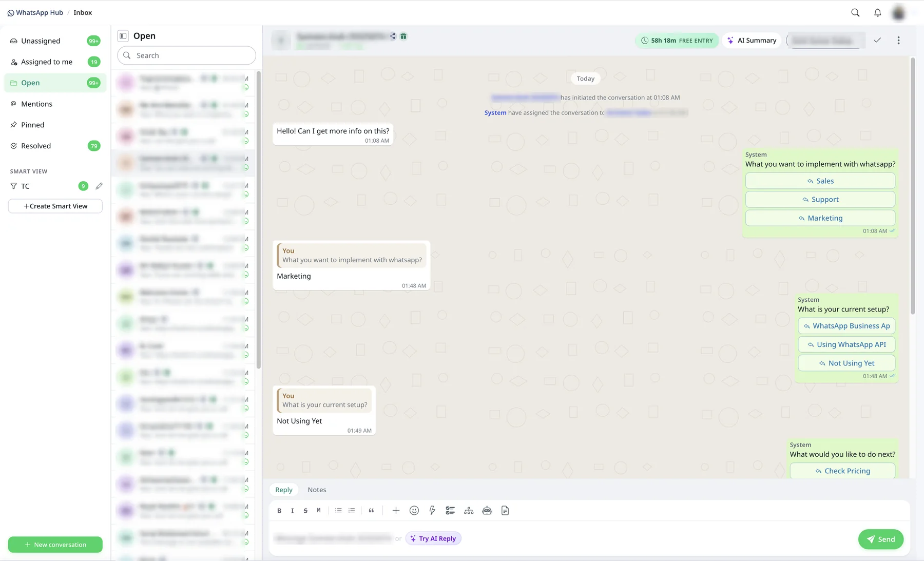Click the green gift icon beside contact name
This screenshot has width=924, height=561.
click(x=403, y=36)
